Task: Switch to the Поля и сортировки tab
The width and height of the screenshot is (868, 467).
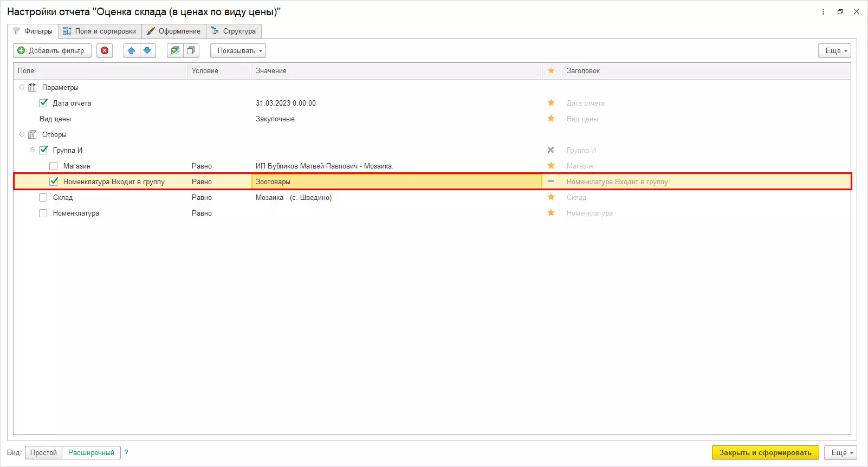Action: pyautogui.click(x=100, y=31)
